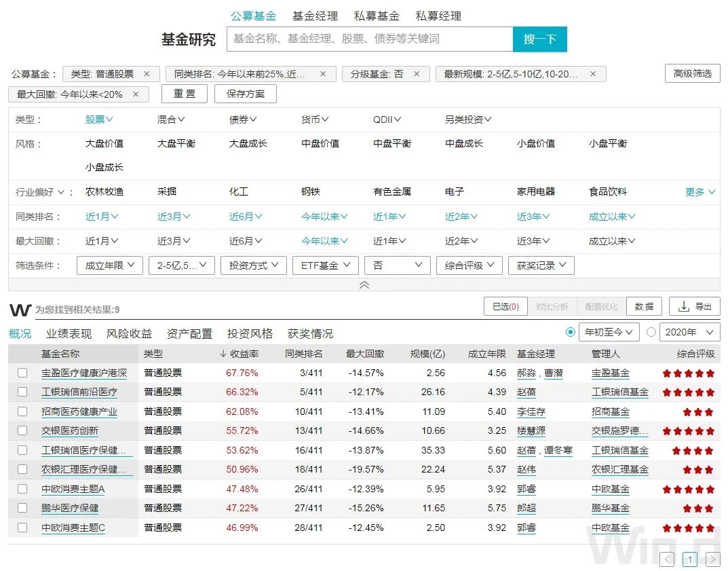Check the box for 招商医药健康产业
The height and width of the screenshot is (571, 728).
[x=22, y=411]
